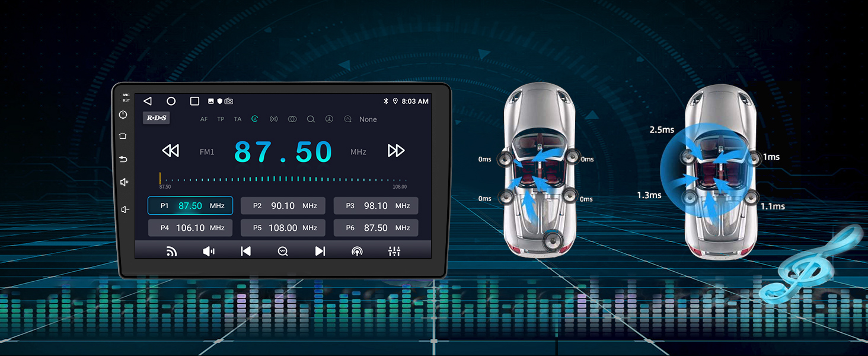The height and width of the screenshot is (356, 868).
Task: Seek backward with double-left arrows
Action: pos(170,151)
